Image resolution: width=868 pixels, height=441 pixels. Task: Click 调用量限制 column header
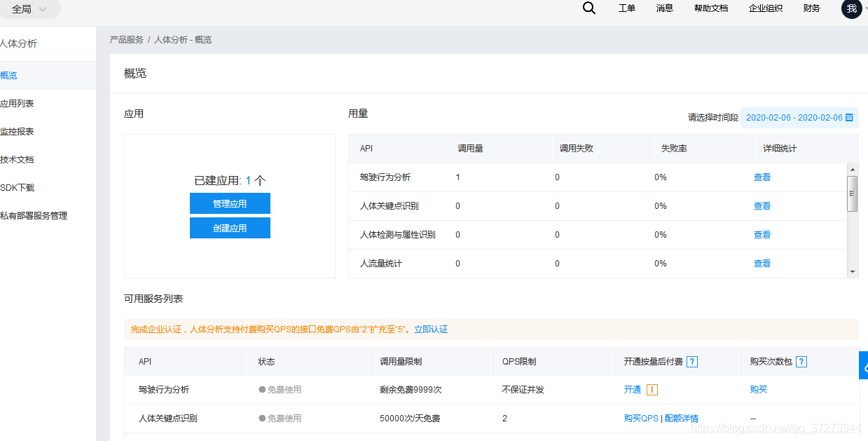tap(401, 362)
